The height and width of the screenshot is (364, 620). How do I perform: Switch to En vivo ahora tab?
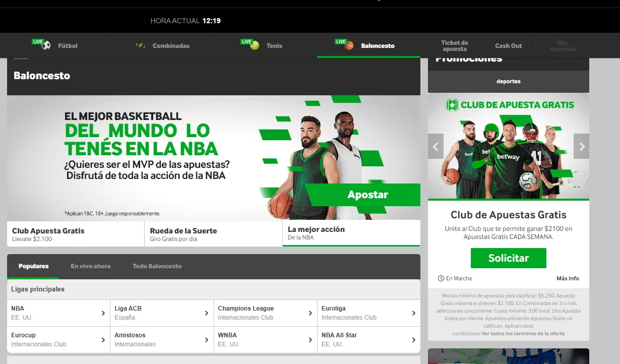point(90,266)
